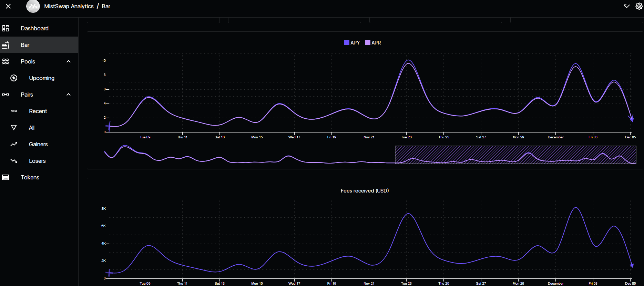Screen dimensions: 644x286
Task: Click the Pairs link icon
Action: click(x=6, y=95)
